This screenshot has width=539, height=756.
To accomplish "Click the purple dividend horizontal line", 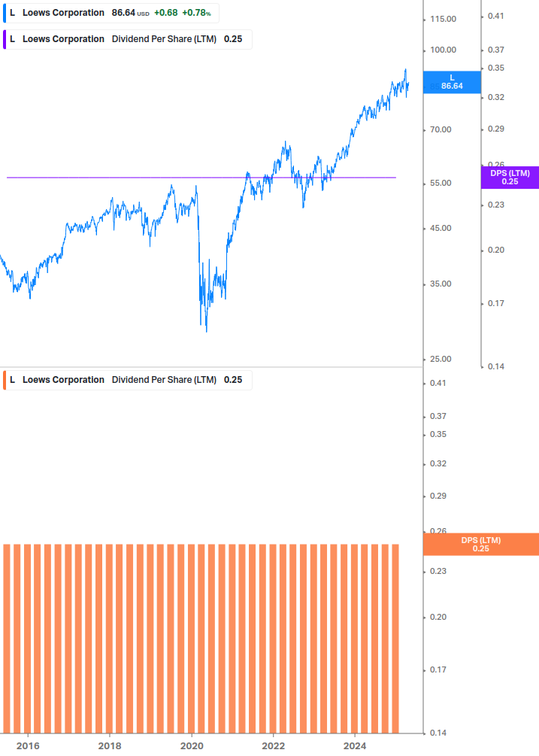I will (x=201, y=178).
